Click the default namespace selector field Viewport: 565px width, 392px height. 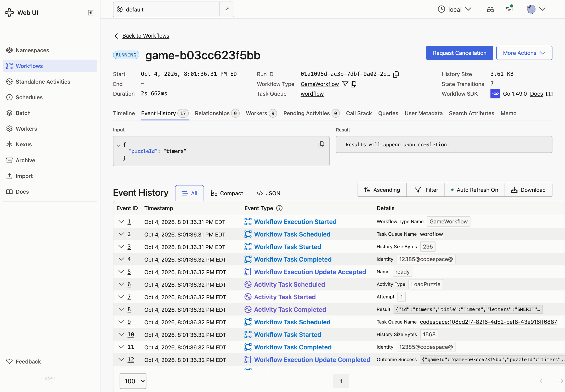pyautogui.click(x=166, y=9)
